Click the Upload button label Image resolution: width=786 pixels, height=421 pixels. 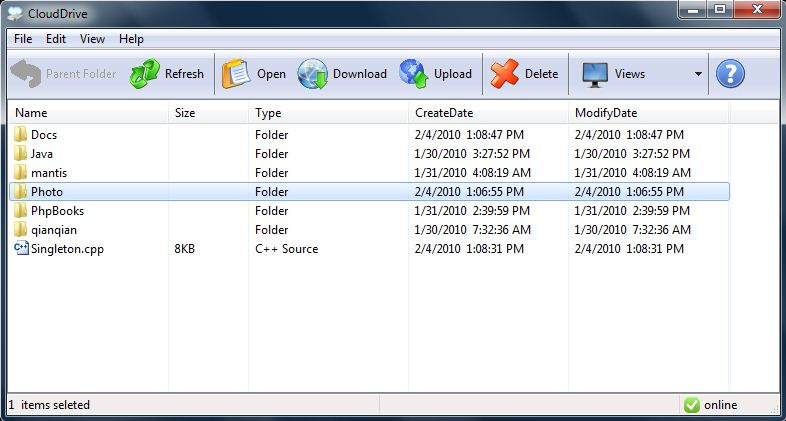tap(453, 74)
